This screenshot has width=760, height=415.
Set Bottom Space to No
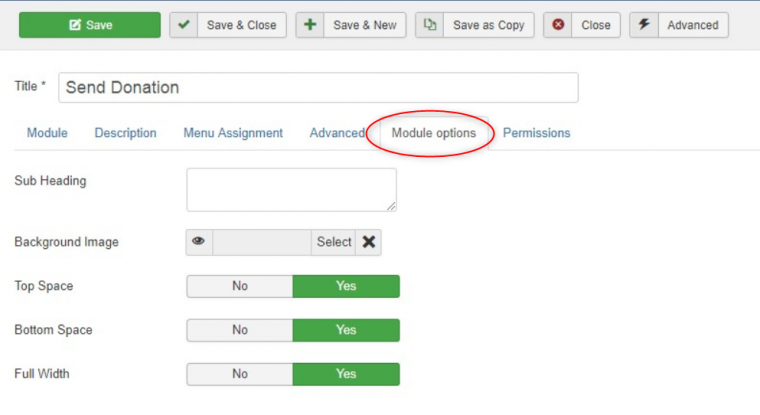coord(240,330)
